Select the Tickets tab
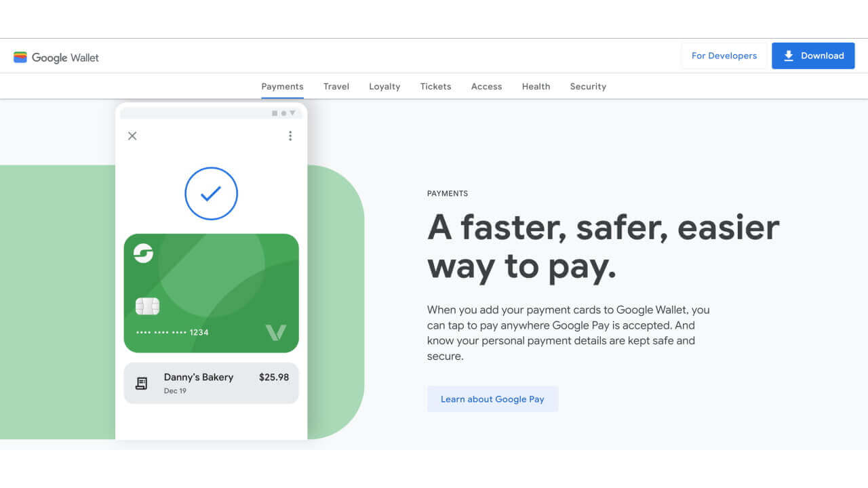The height and width of the screenshot is (488, 868). (435, 86)
